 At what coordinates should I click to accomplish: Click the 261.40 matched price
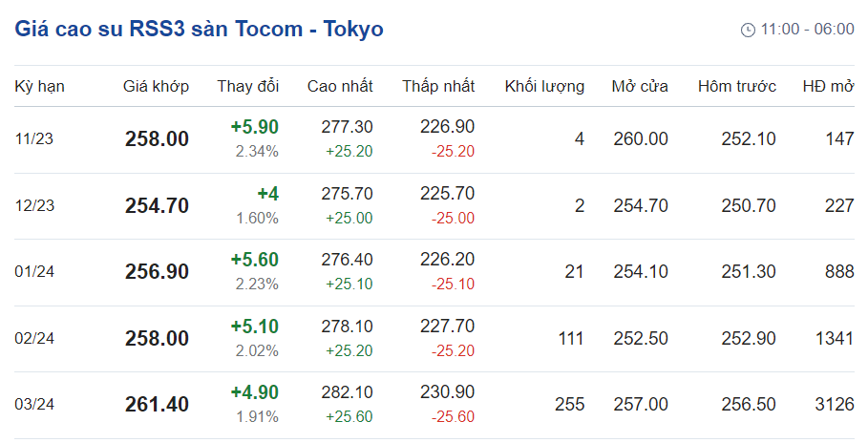coord(157,405)
